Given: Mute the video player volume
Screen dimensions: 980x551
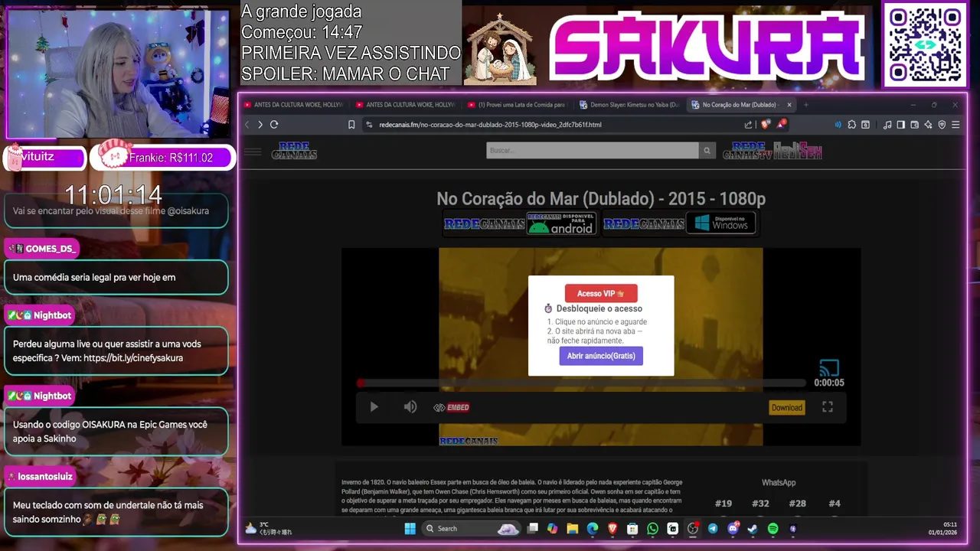Looking at the screenshot, I should click(410, 407).
